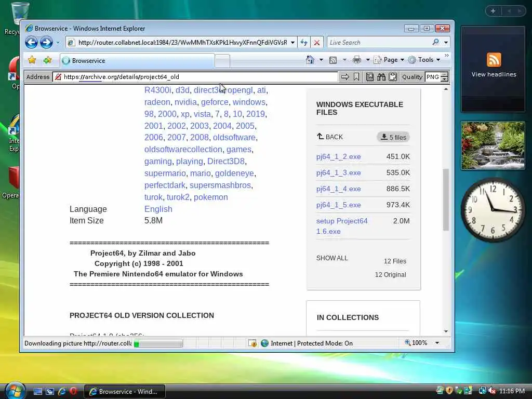Click the 12 Files count link
Viewport: 532px width, 399px height.
395,261
